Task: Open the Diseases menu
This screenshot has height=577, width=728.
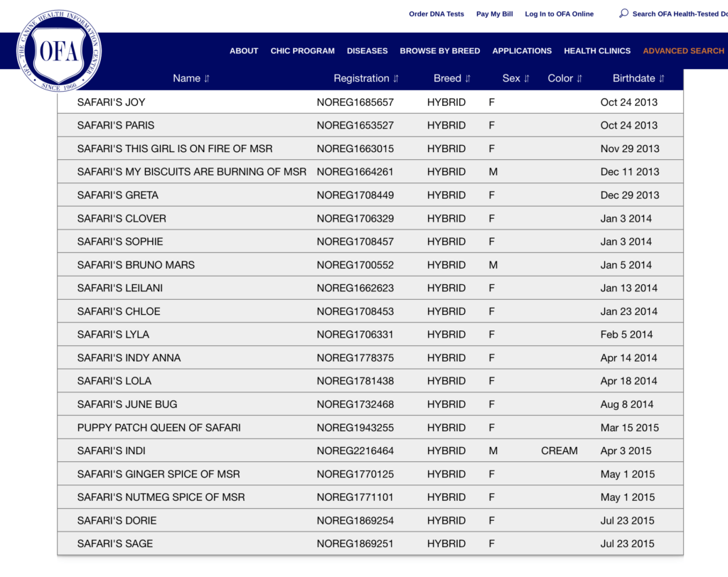Action: (x=368, y=50)
